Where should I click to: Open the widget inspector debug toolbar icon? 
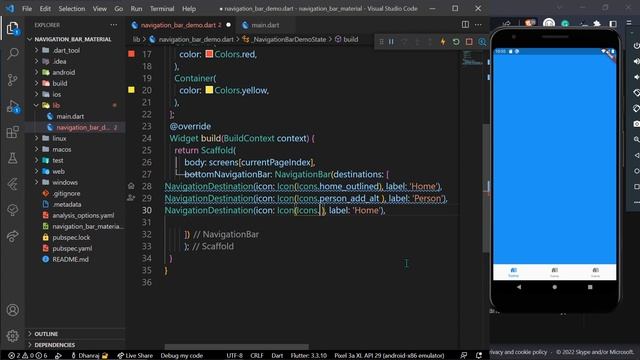pos(482,42)
